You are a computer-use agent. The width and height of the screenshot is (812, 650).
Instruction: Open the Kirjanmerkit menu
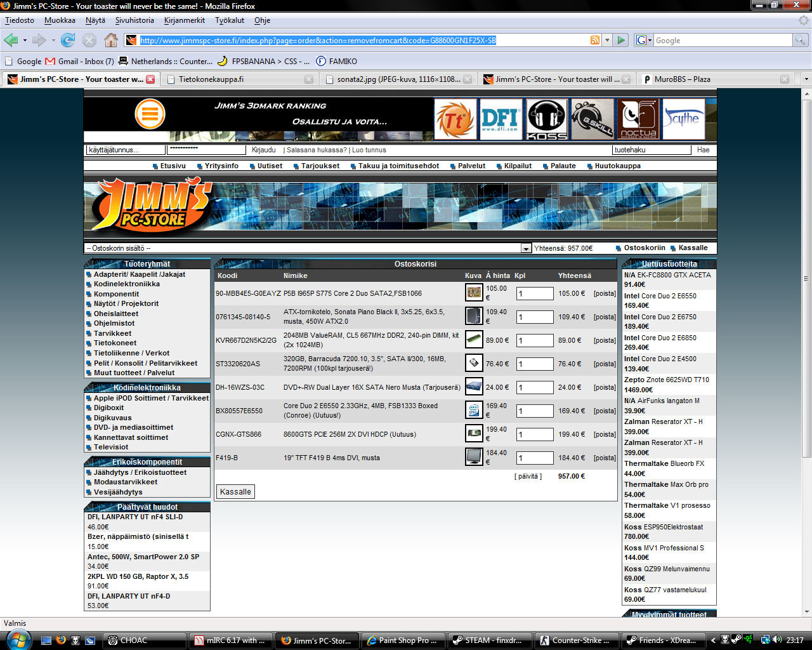[x=184, y=20]
